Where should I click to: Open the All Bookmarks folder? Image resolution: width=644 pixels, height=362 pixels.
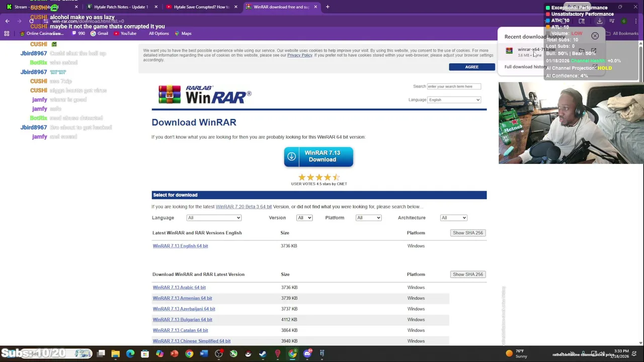tap(622, 34)
